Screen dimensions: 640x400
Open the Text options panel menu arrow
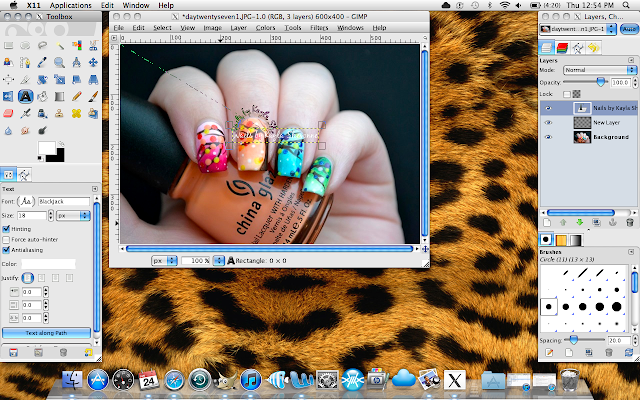pyautogui.click(x=95, y=189)
